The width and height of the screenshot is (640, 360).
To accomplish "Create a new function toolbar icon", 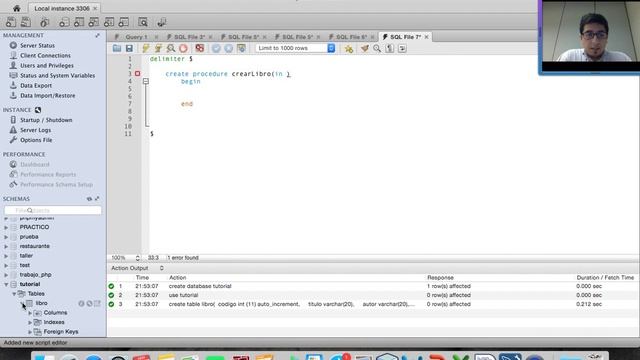I will [123, 22].
